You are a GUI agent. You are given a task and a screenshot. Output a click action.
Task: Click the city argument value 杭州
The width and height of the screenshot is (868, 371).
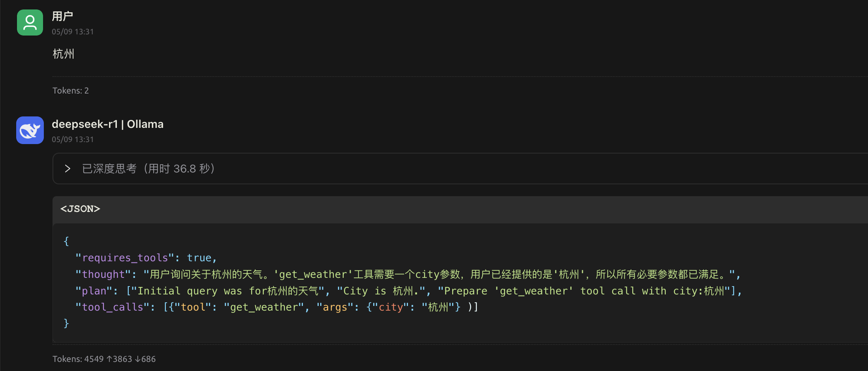click(x=440, y=307)
